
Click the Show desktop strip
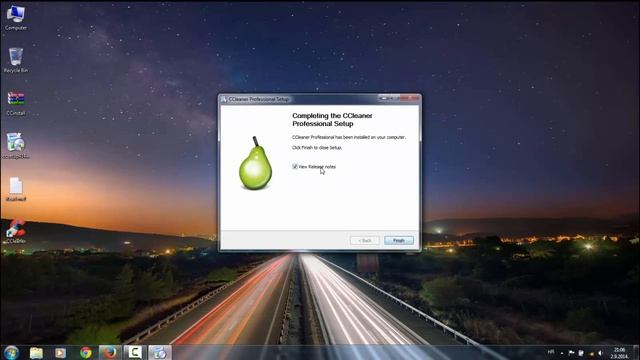point(637,353)
